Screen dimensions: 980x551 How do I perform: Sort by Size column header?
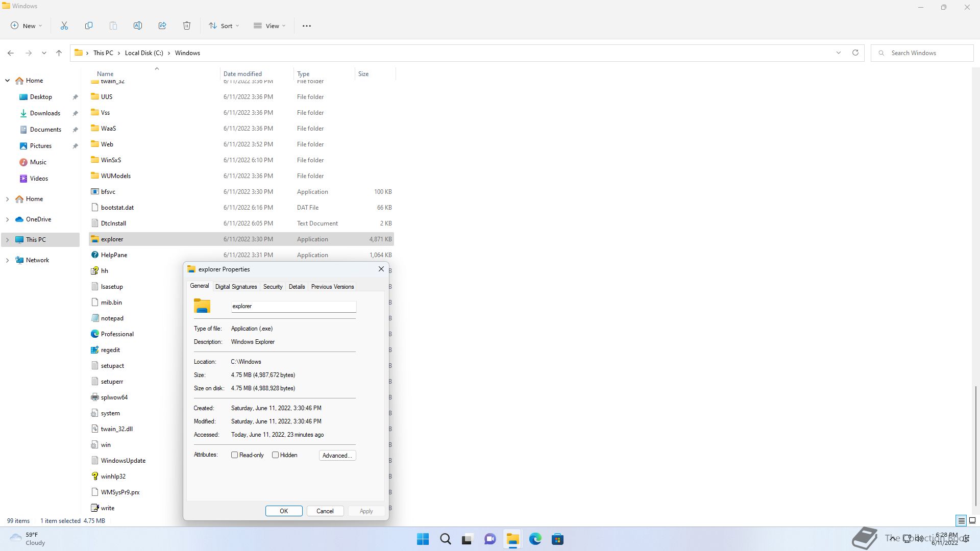375,74
